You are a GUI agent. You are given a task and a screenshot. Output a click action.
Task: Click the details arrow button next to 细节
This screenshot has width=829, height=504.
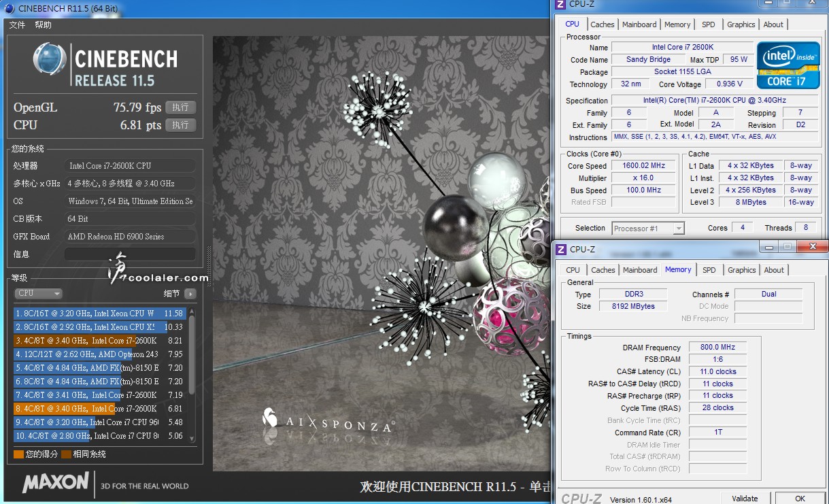190,294
